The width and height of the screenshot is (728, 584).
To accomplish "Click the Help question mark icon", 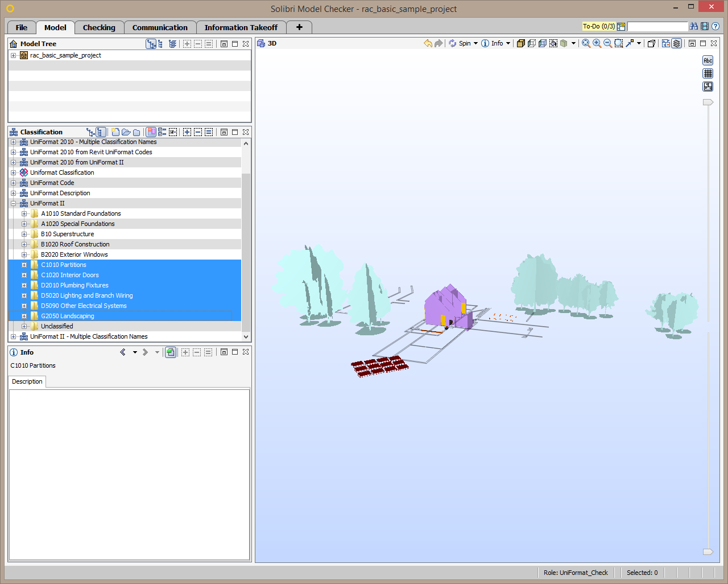I will 715,26.
